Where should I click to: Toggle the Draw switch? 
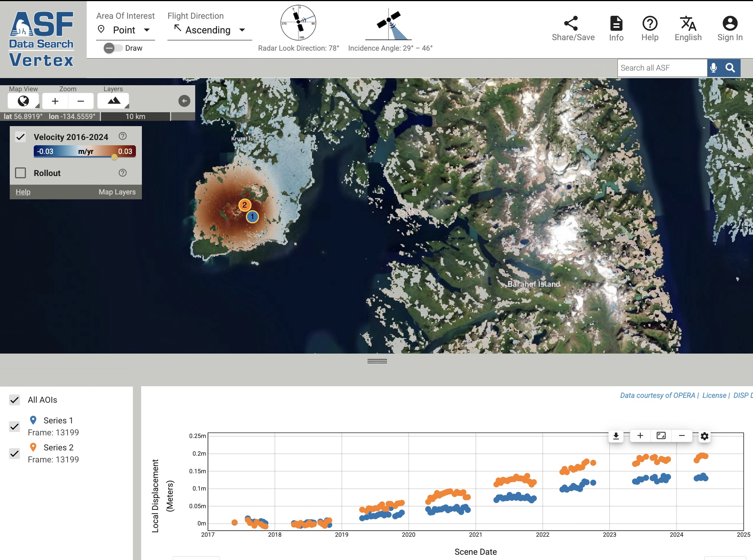click(x=113, y=48)
